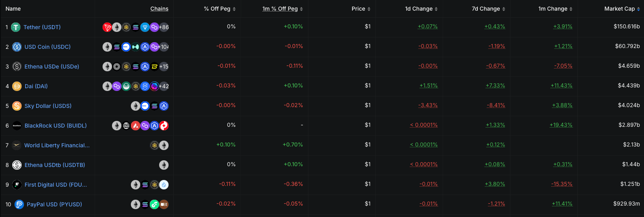The height and width of the screenshot is (217, 644).
Task: Sort table by % Off Peg
Action: tap(220, 9)
